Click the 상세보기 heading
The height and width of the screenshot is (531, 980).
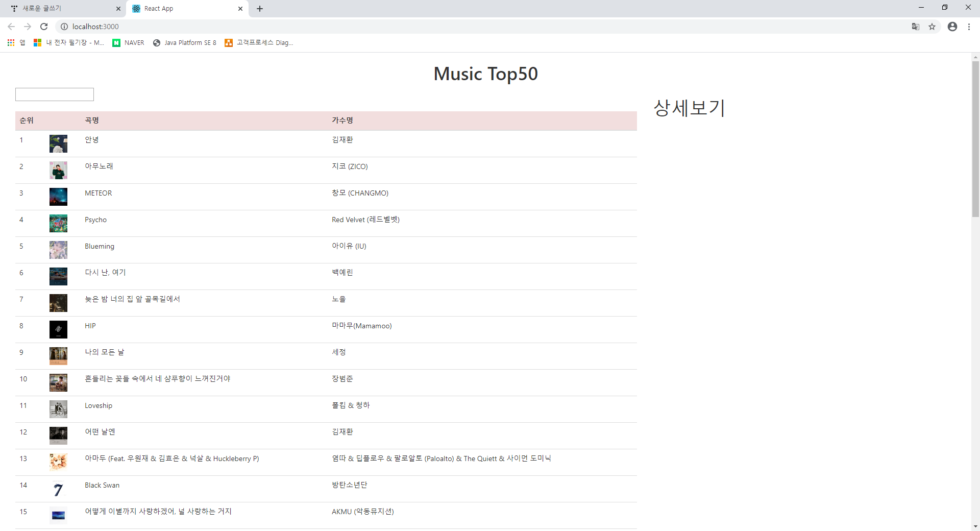(x=690, y=108)
